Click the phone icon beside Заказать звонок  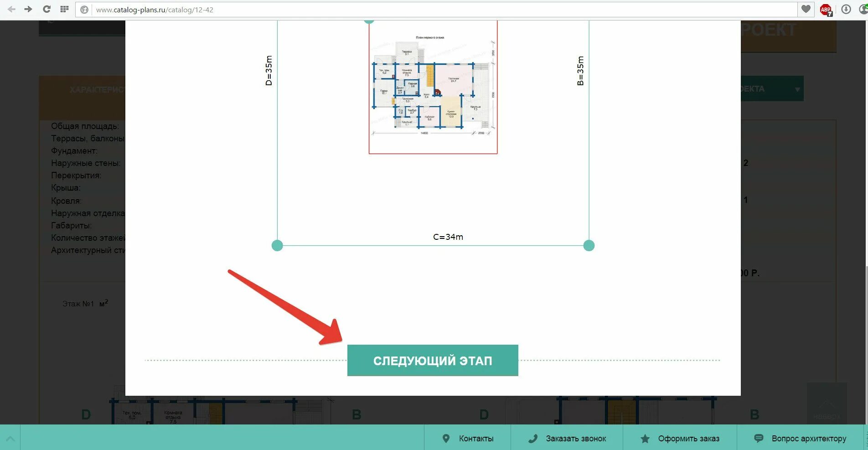click(x=532, y=439)
